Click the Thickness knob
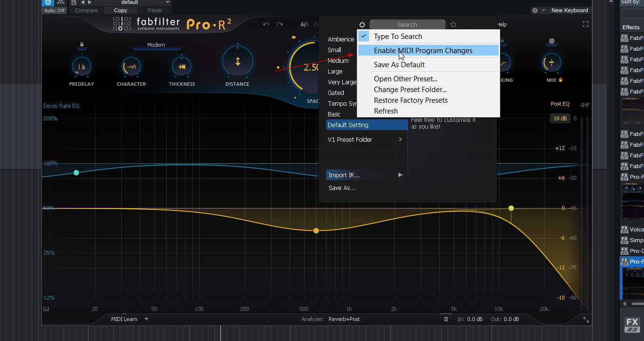The image size is (644, 341). click(182, 67)
